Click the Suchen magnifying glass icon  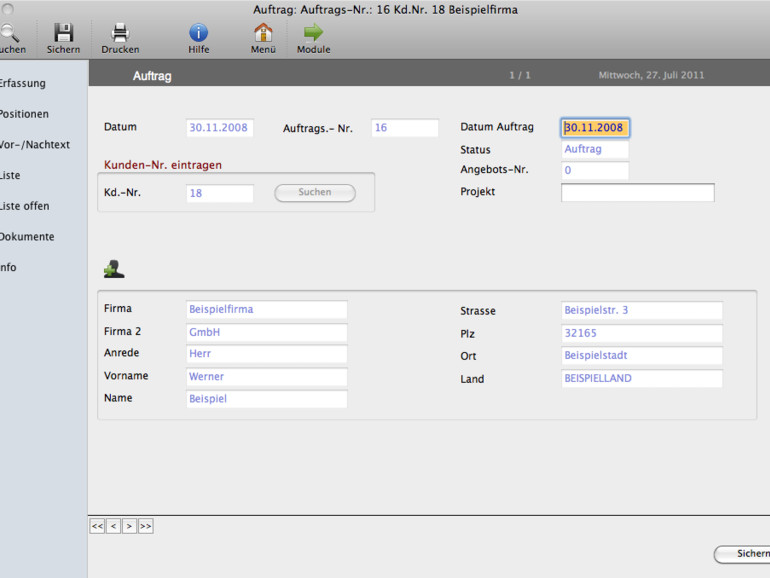[x=9, y=33]
